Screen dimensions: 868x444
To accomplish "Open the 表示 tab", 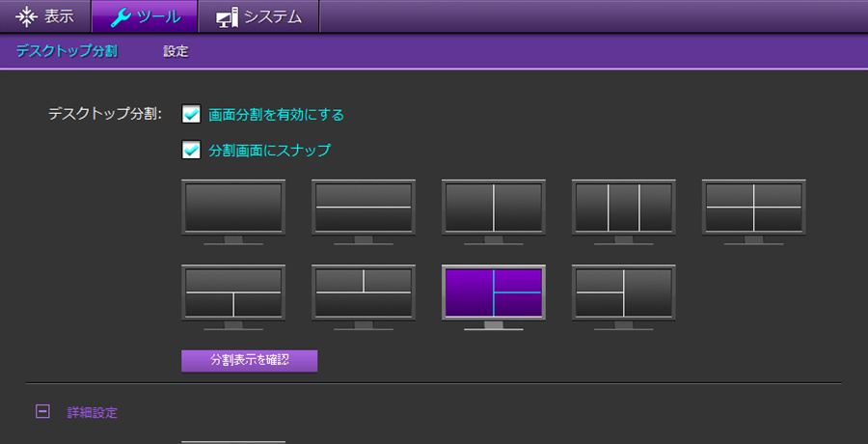I will pos(45,16).
